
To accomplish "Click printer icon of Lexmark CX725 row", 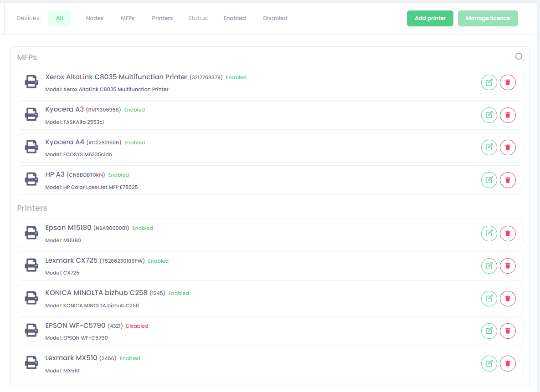I will coord(31,265).
